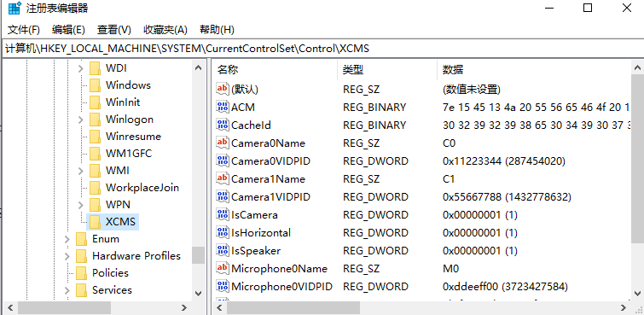Open the 查看(V) menu

coord(113,30)
